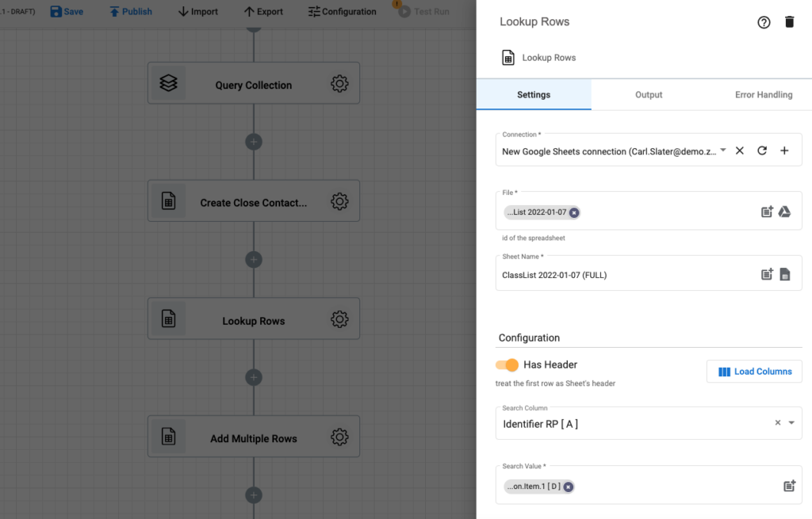812x519 pixels.
Task: Toggle the Has Header switch
Action: coord(507,364)
